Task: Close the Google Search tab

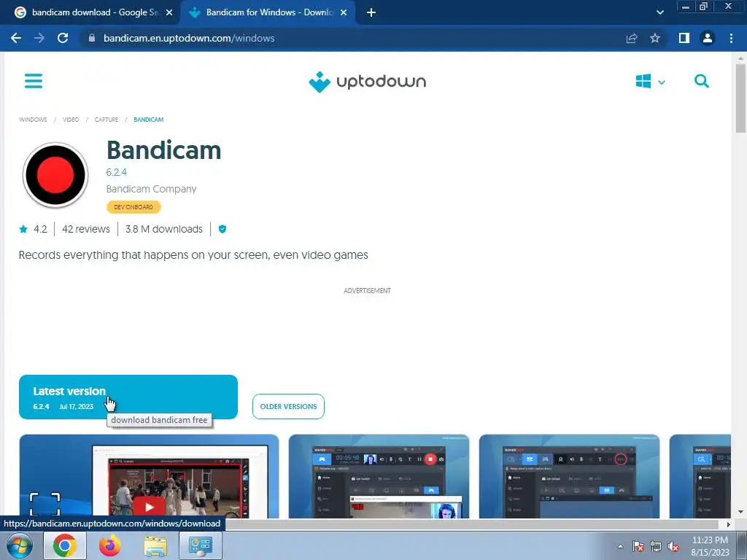Action: tap(169, 12)
